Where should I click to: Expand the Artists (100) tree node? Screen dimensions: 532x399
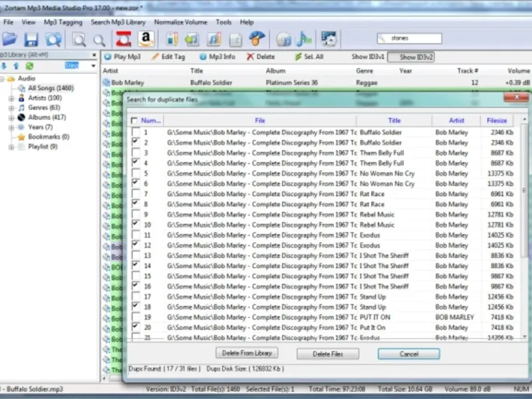pos(11,98)
